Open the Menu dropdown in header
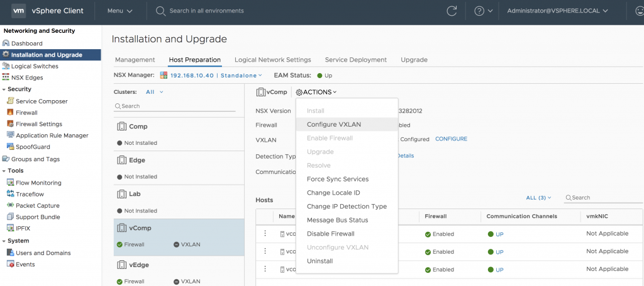The width and height of the screenshot is (644, 286). (x=120, y=11)
